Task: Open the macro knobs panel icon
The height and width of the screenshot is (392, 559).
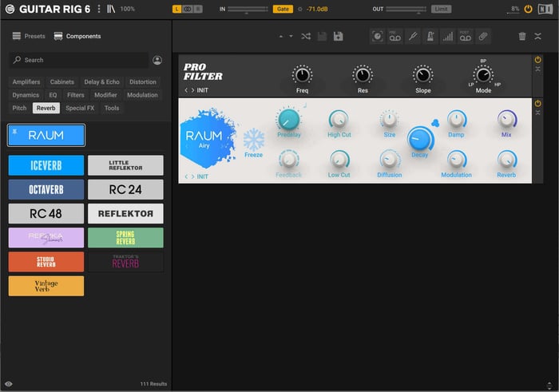Action: 378,37
